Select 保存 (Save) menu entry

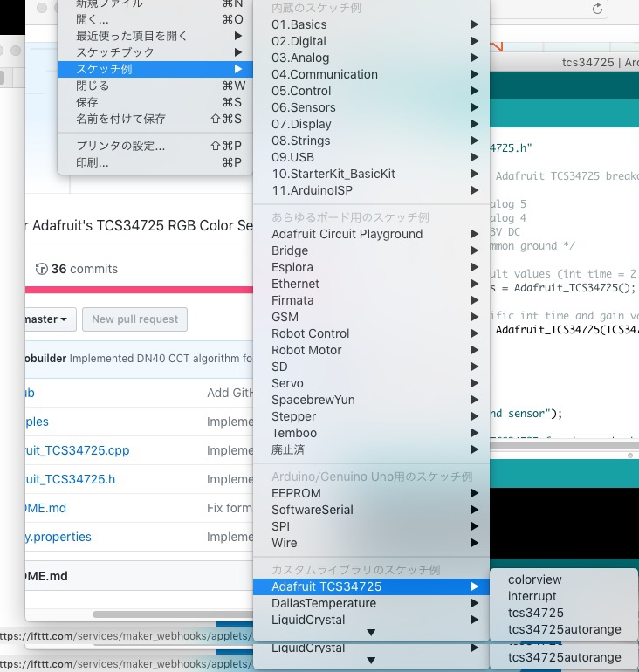(x=155, y=102)
